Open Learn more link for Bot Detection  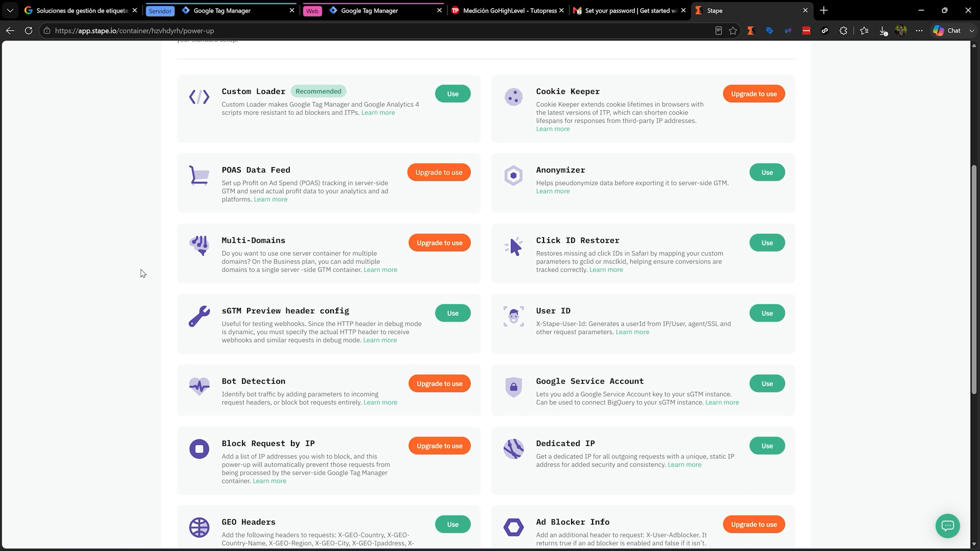click(380, 403)
